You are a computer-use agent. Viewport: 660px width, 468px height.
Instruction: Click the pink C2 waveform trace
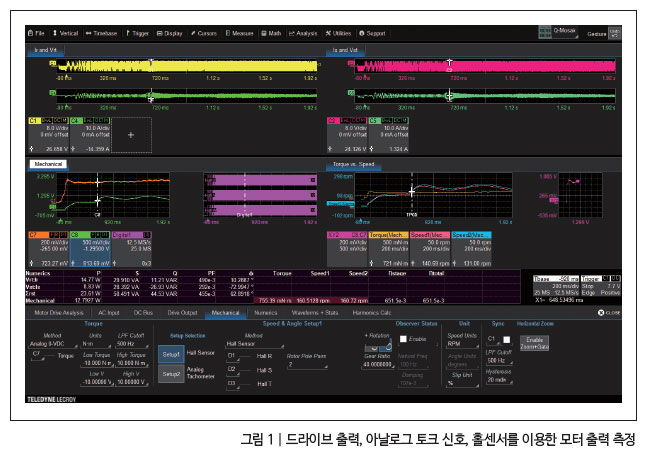(x=485, y=66)
